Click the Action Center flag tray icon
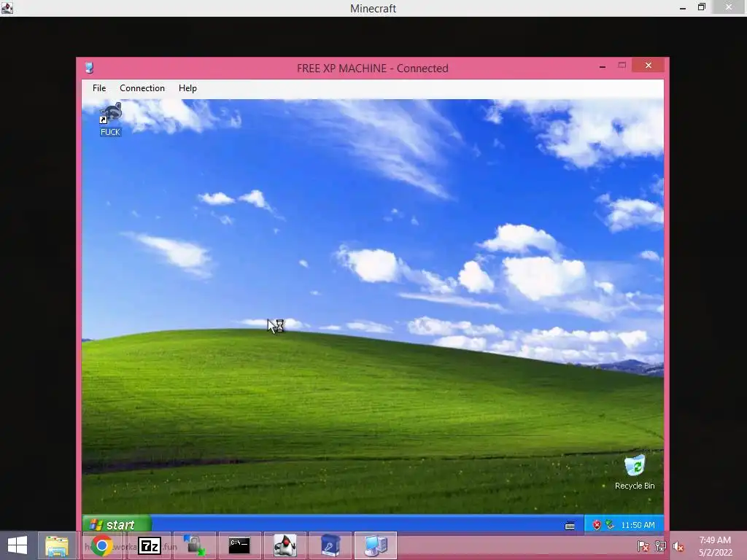 tap(643, 547)
